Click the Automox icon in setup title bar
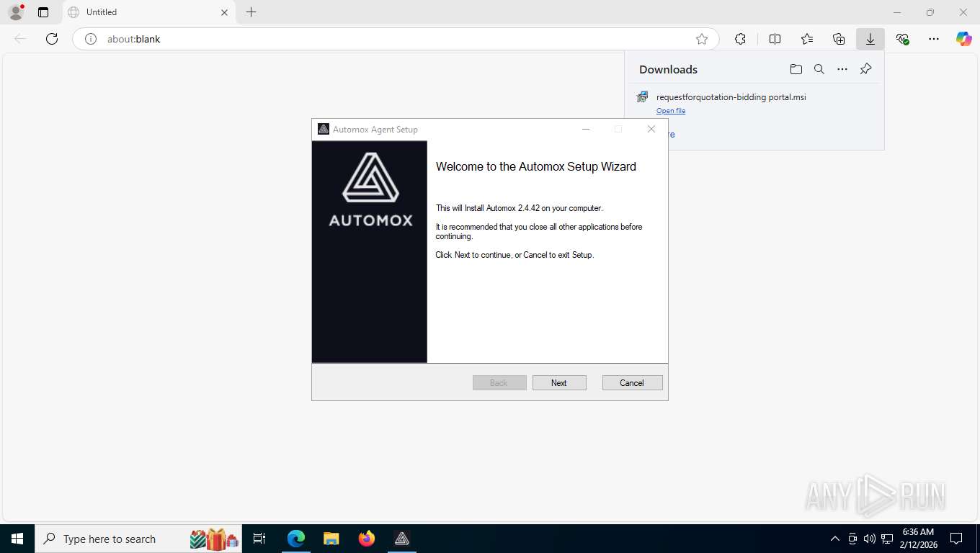This screenshot has height=553, width=980. [x=324, y=129]
